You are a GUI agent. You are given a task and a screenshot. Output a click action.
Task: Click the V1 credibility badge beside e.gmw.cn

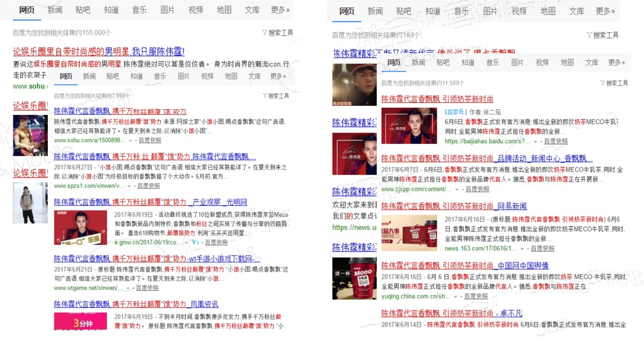click(195, 243)
